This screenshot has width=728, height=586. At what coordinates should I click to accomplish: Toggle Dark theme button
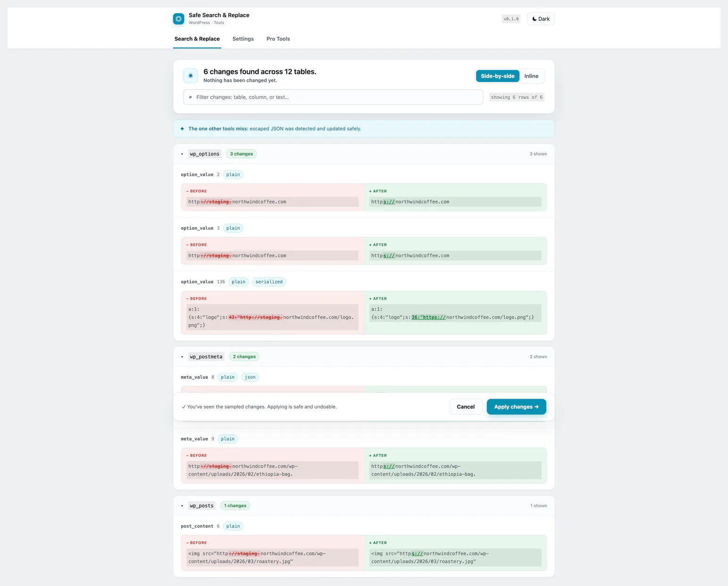541,19
